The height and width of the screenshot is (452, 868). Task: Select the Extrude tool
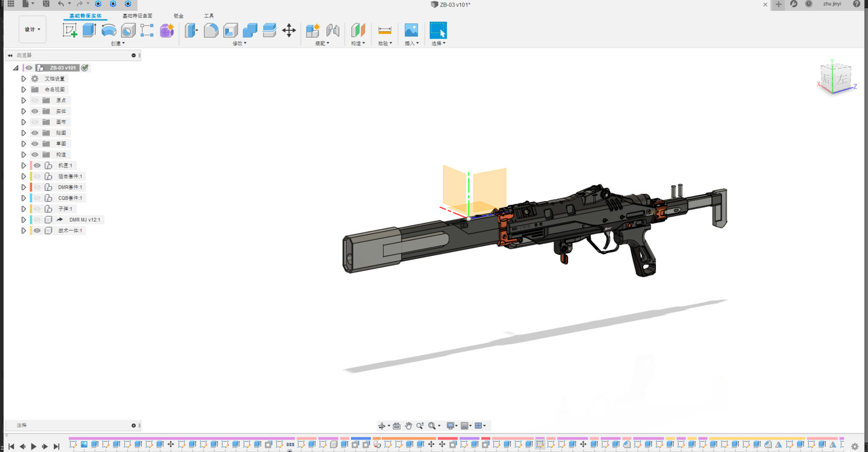click(x=90, y=30)
